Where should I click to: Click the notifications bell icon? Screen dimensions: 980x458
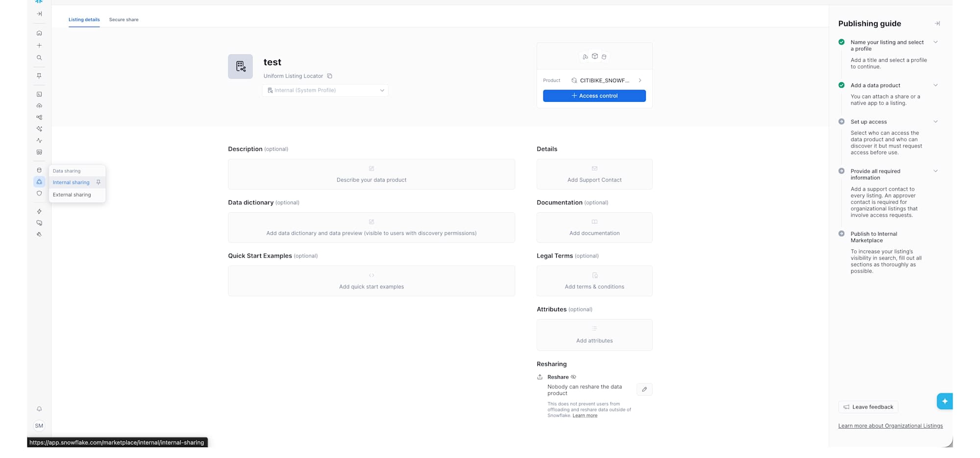39,409
